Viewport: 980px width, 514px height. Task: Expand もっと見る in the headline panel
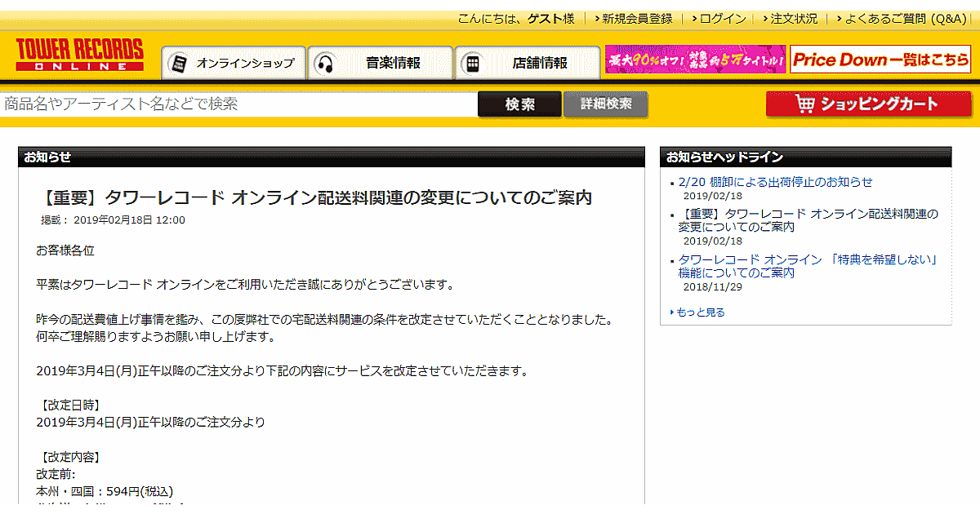[700, 312]
